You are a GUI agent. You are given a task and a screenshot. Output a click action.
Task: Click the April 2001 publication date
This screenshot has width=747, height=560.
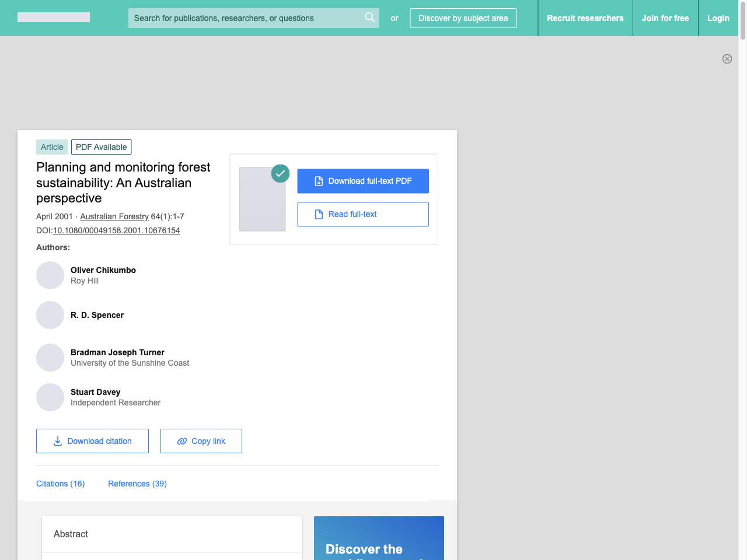pyautogui.click(x=54, y=216)
